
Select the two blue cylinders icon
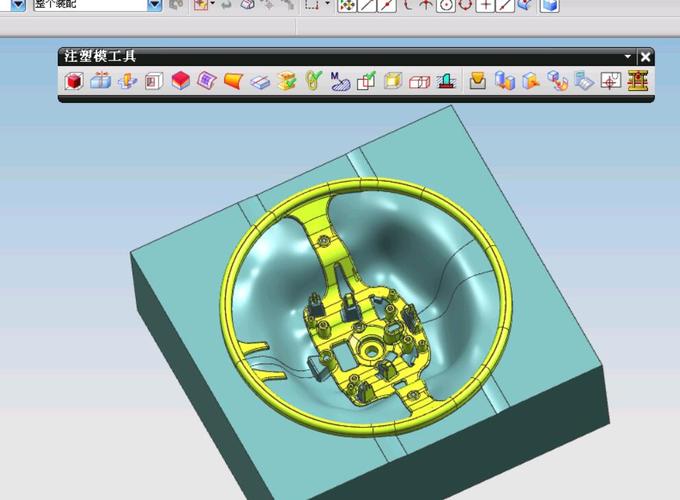point(505,81)
